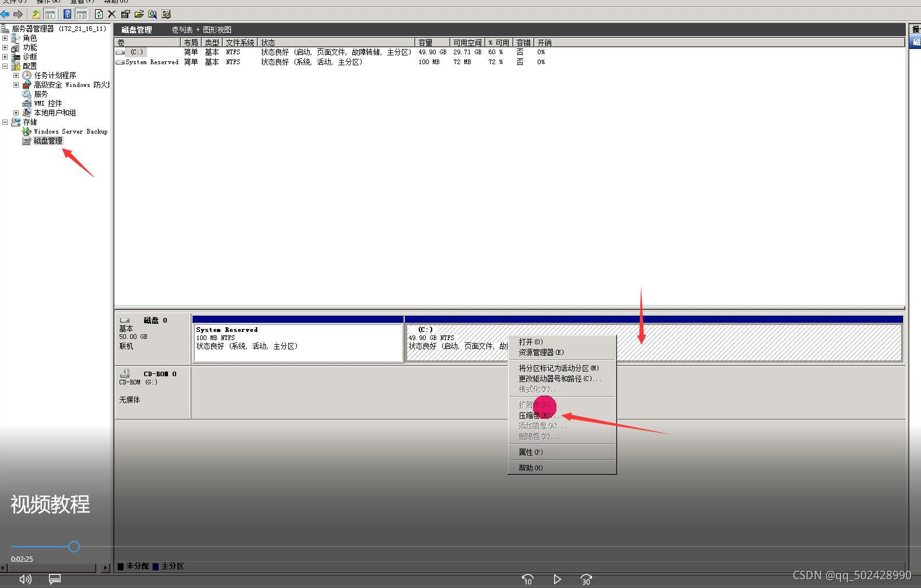Click the video volume speaker icon
The height and width of the screenshot is (588, 921).
click(x=26, y=579)
